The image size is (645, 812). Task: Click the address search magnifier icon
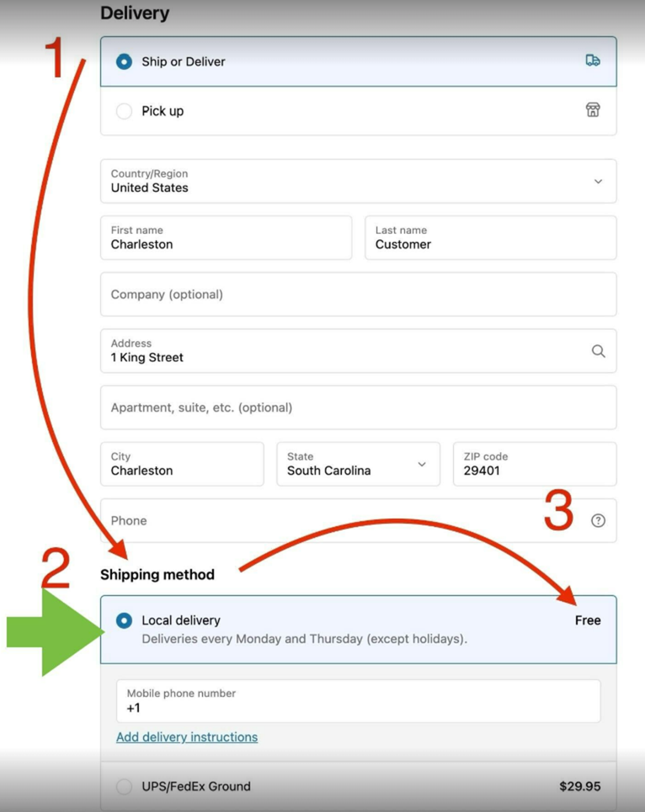coord(598,351)
